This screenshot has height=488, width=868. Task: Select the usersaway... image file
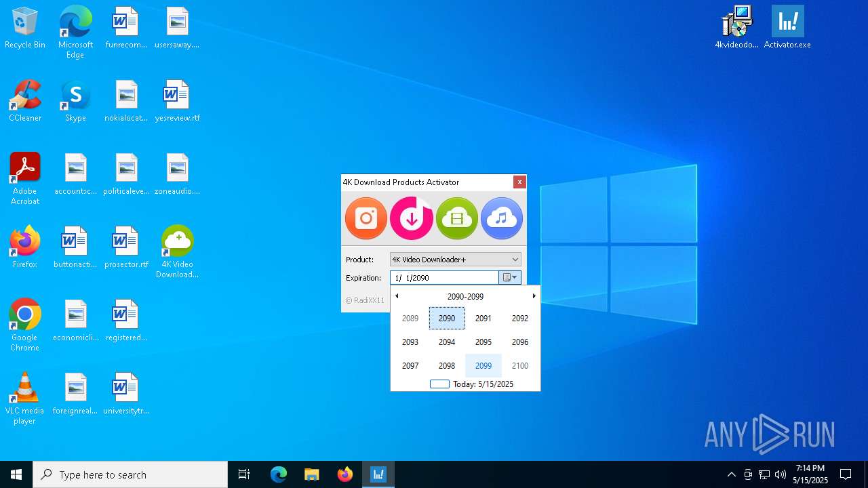[177, 28]
